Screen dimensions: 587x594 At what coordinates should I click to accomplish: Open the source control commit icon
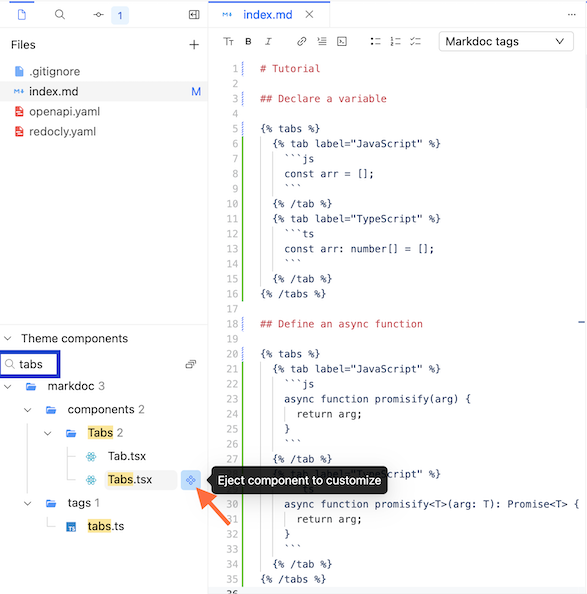98,15
